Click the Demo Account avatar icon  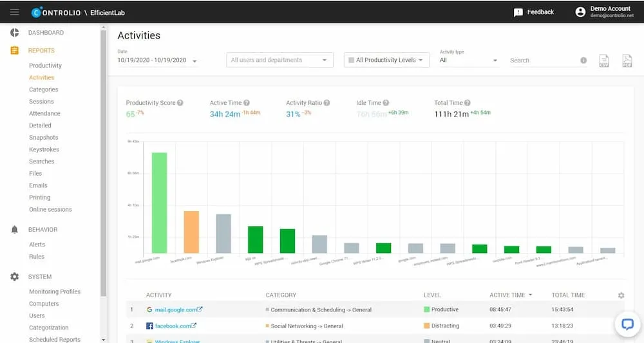(x=580, y=12)
